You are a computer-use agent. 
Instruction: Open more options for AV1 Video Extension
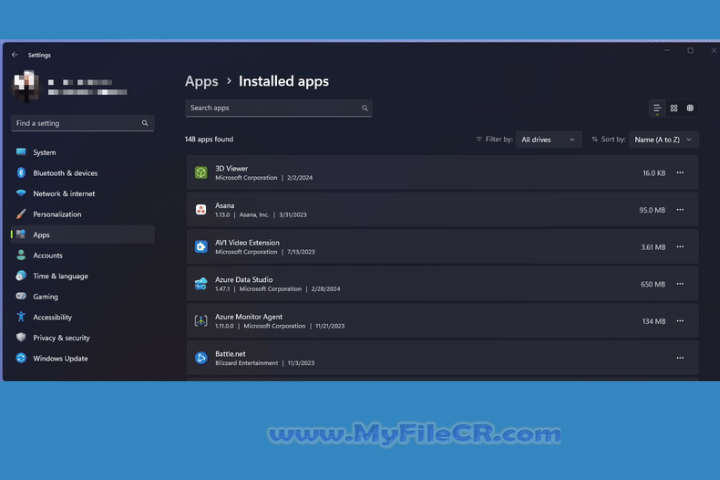pyautogui.click(x=680, y=247)
